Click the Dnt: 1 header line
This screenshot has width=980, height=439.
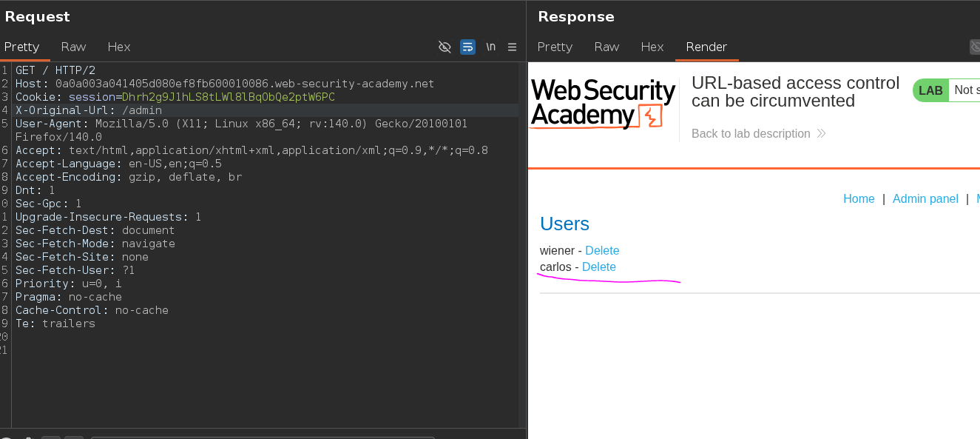36,190
